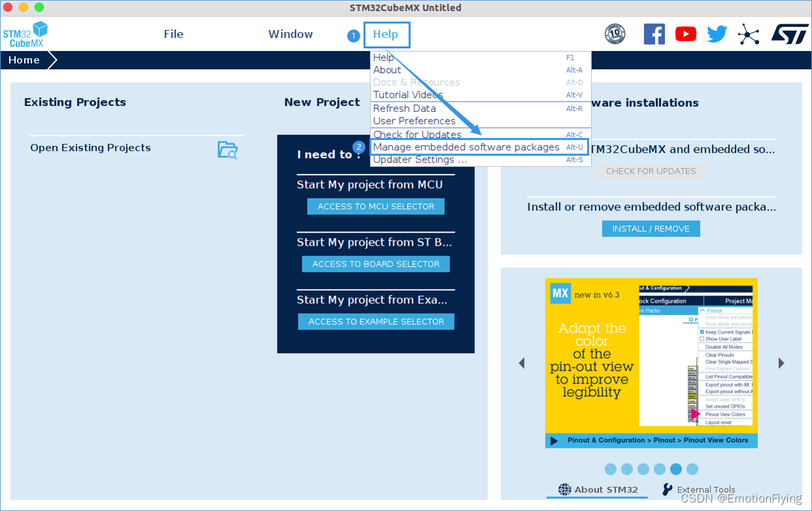Open the YouTube icon link
812x511 pixels.
click(685, 34)
